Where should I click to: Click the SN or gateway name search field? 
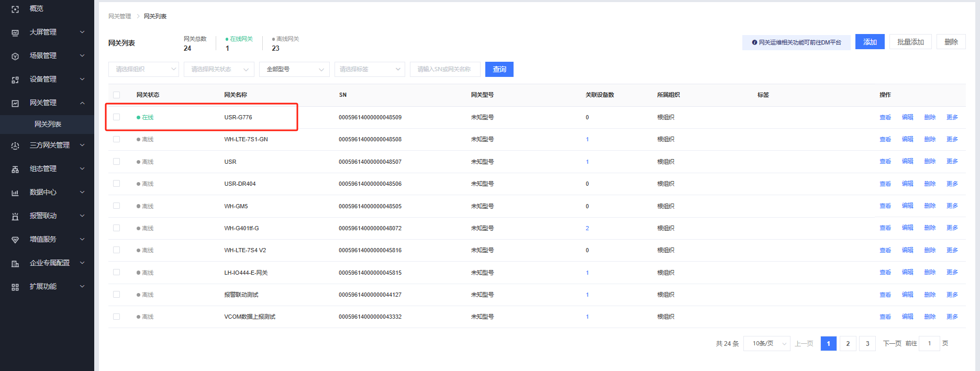[x=444, y=69]
